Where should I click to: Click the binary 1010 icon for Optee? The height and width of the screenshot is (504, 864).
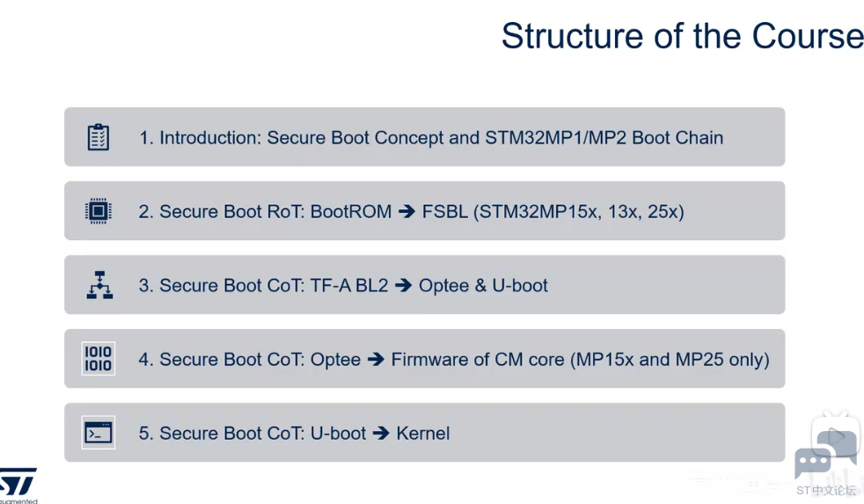tap(99, 359)
